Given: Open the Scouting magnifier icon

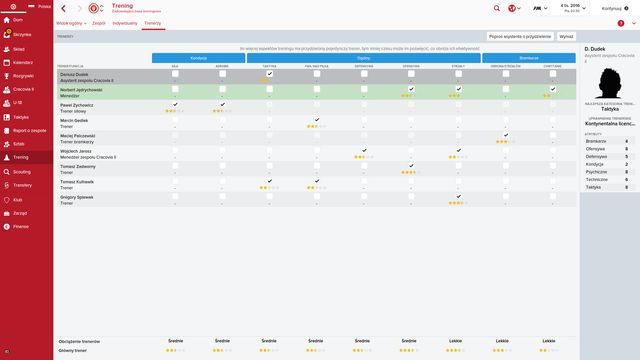Looking at the screenshot, I should pyautogui.click(x=7, y=172).
